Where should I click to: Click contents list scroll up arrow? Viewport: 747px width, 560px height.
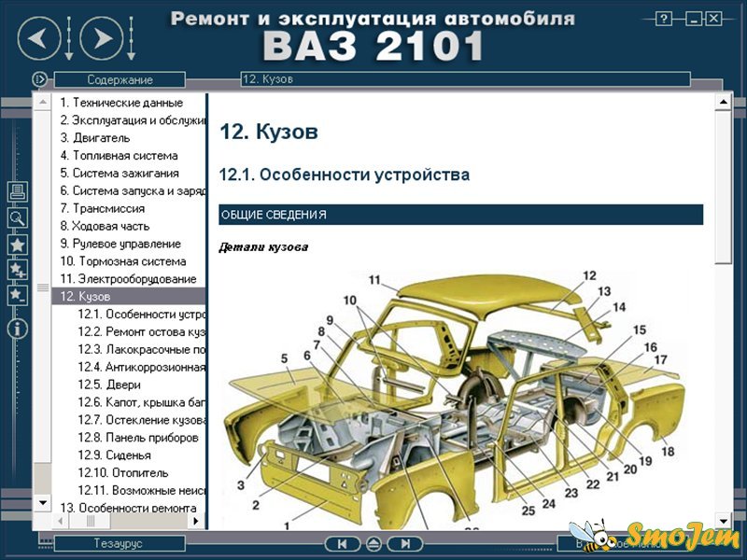43,102
